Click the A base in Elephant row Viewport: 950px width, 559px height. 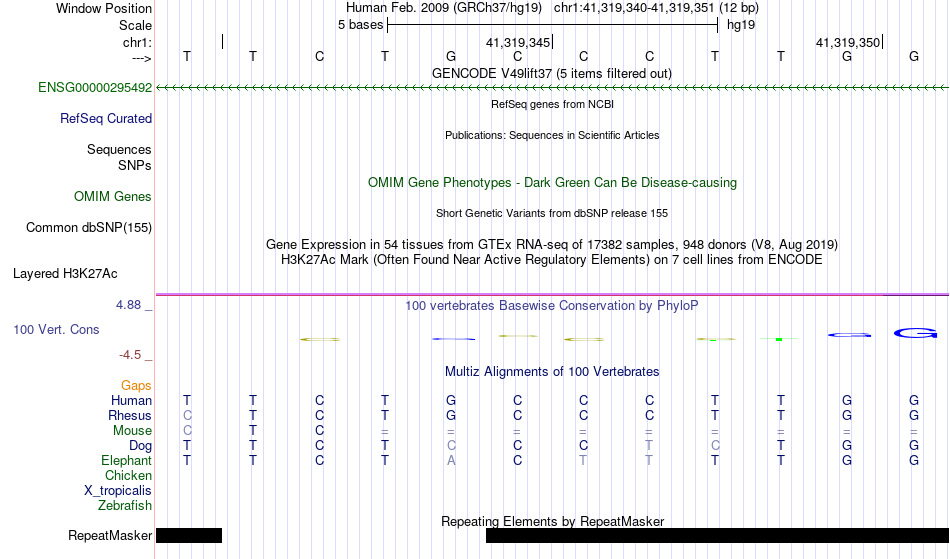[451, 461]
